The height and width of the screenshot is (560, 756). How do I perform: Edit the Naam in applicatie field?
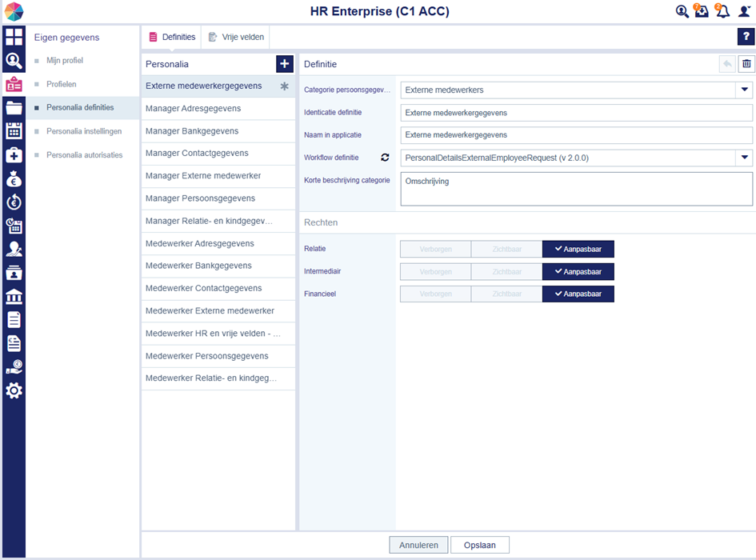(x=576, y=135)
